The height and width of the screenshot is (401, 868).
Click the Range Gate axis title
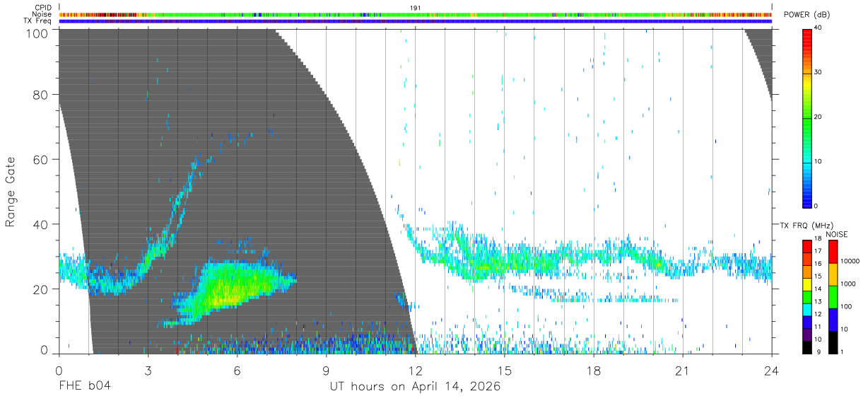(11, 192)
